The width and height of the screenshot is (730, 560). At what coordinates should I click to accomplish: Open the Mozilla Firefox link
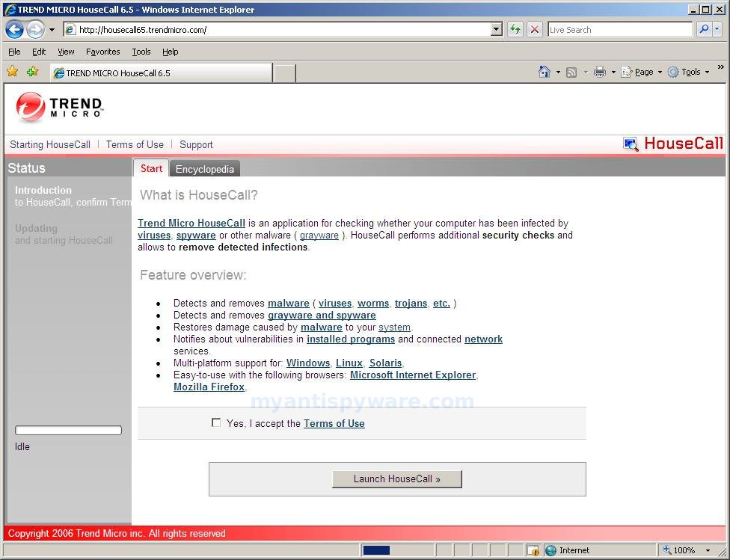pyautogui.click(x=209, y=387)
